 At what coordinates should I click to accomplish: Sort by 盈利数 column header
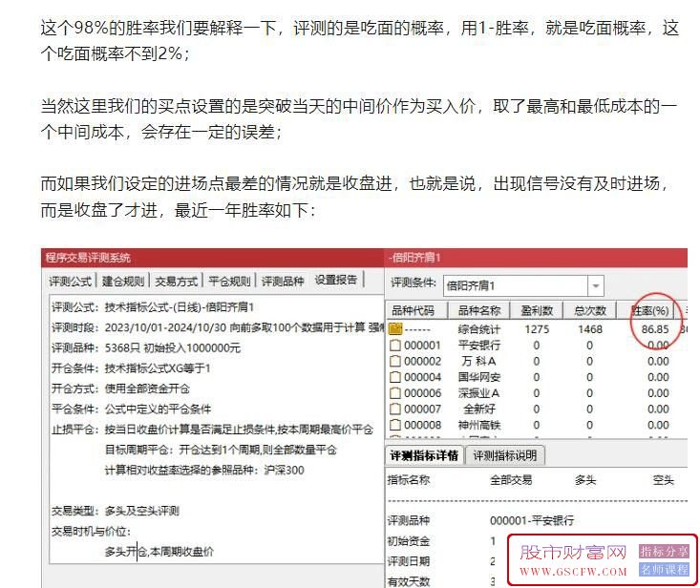point(537,310)
